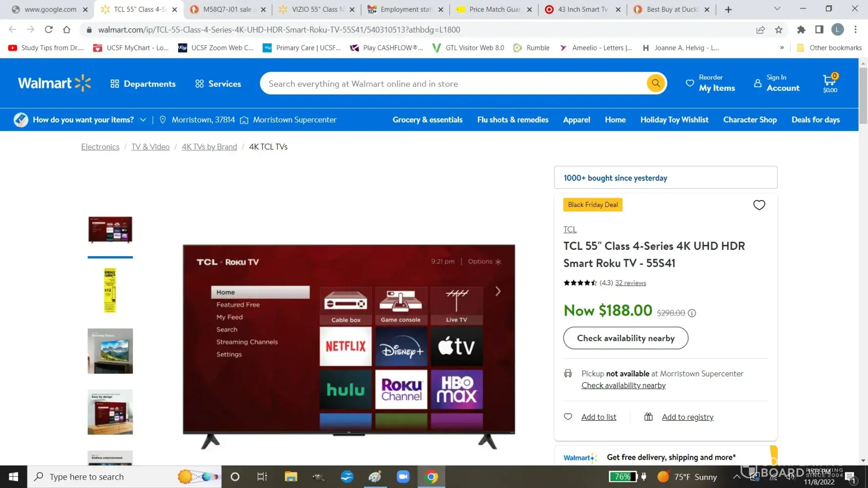Click the price info icon beside $298.00
The width and height of the screenshot is (868, 488).
tap(692, 313)
